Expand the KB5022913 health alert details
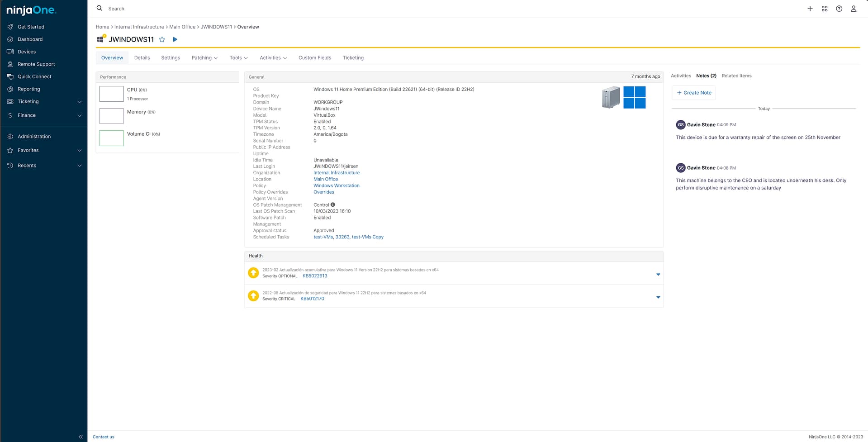 pyautogui.click(x=658, y=274)
